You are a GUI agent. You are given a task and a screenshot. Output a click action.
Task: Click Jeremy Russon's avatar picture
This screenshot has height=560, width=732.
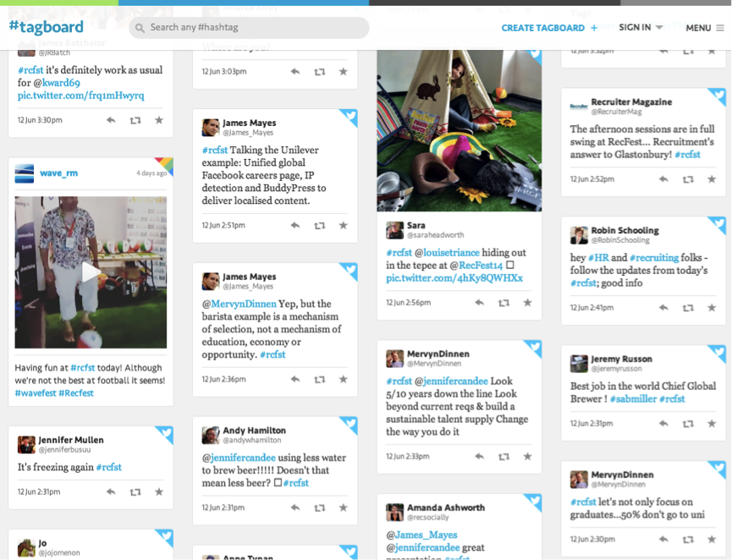[x=579, y=364]
